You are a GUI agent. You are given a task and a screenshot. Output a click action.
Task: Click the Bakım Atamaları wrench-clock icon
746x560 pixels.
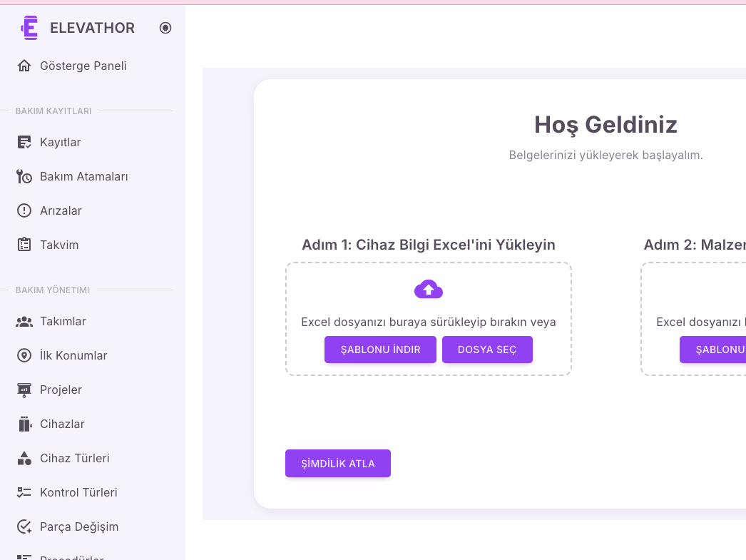24,177
